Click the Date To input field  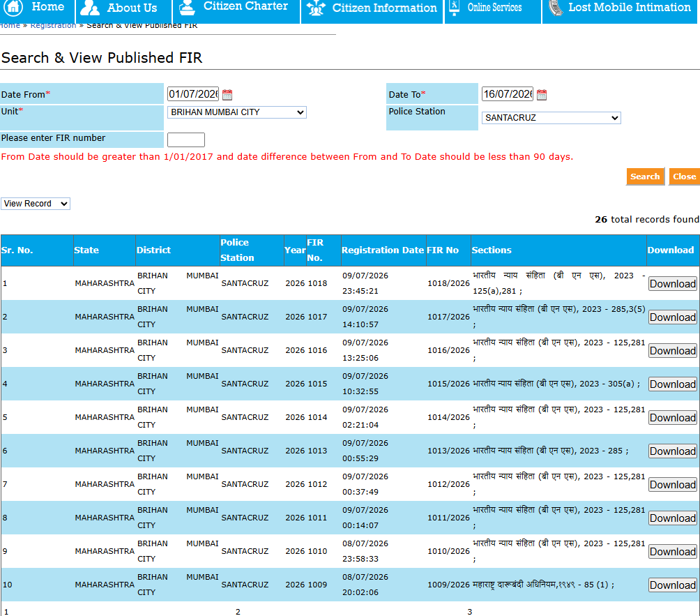(507, 94)
